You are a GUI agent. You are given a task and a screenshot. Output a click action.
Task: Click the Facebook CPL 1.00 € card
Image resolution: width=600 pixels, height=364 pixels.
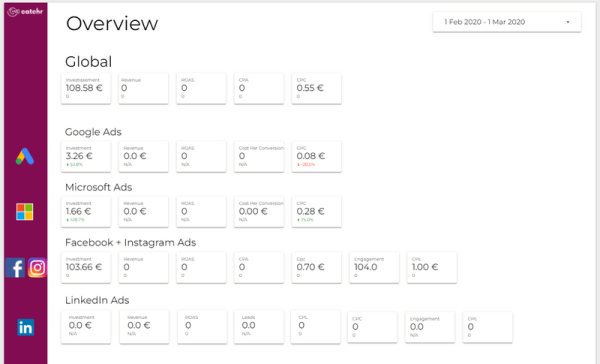[432, 268]
